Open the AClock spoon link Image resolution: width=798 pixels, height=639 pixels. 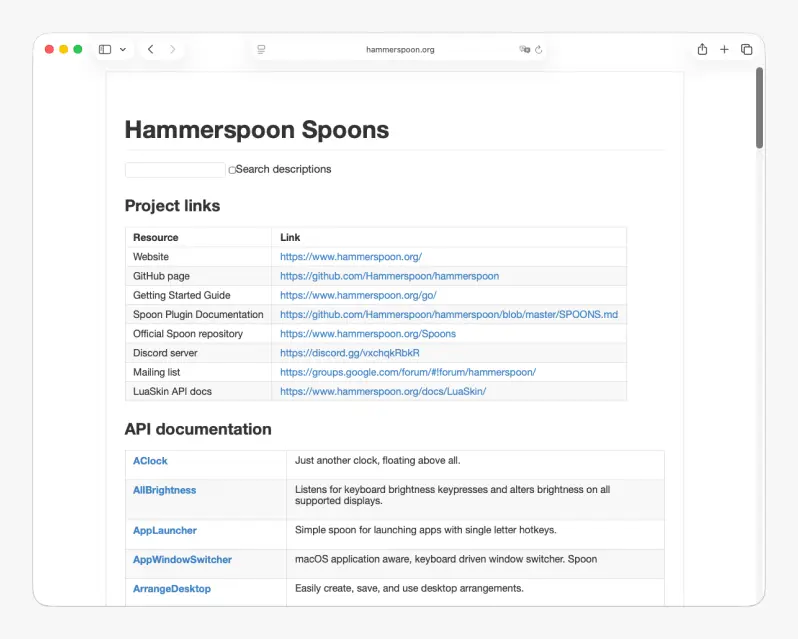[x=150, y=461]
